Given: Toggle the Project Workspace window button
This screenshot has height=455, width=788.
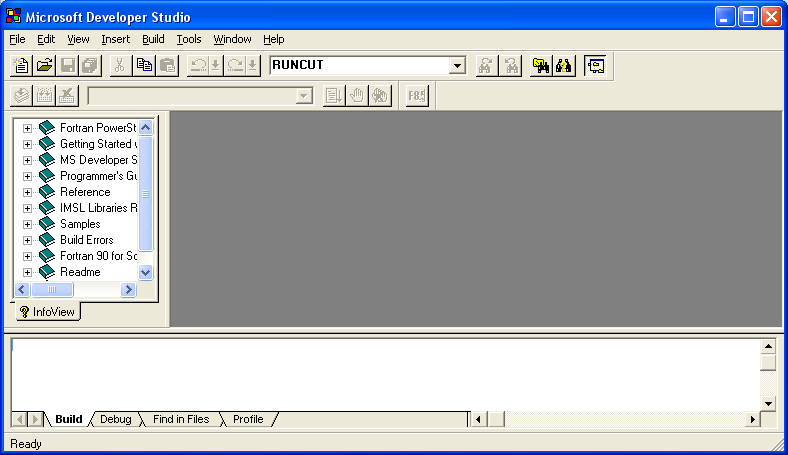Looking at the screenshot, I should click(596, 65).
